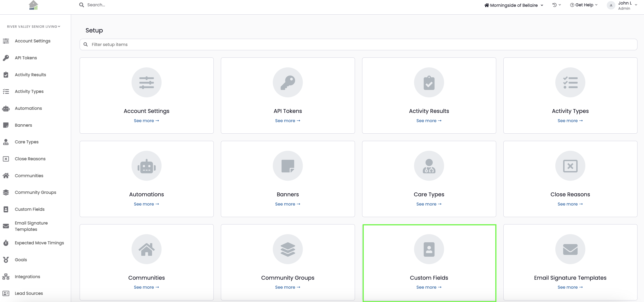Expand the River Valley Senior Living dropdown
The width and height of the screenshot is (644, 302).
click(33, 26)
